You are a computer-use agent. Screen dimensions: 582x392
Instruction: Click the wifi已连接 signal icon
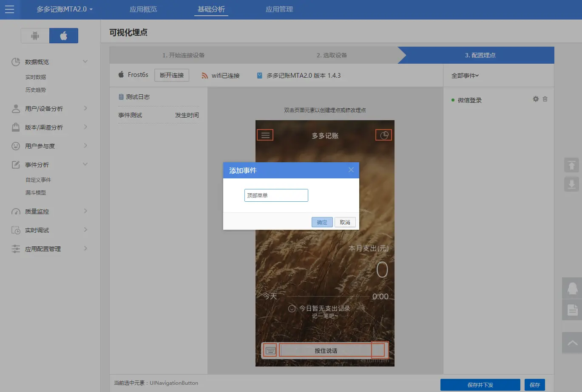205,76
